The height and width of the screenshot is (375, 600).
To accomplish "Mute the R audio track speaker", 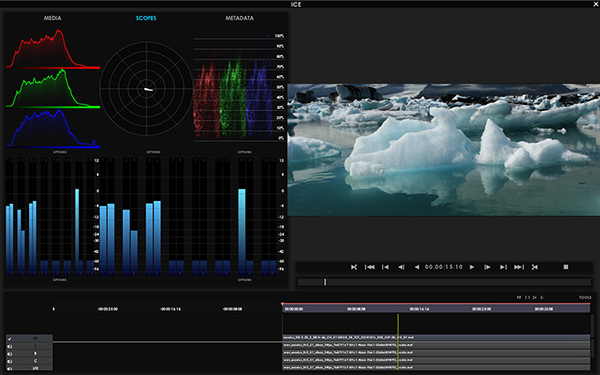I will [10, 354].
